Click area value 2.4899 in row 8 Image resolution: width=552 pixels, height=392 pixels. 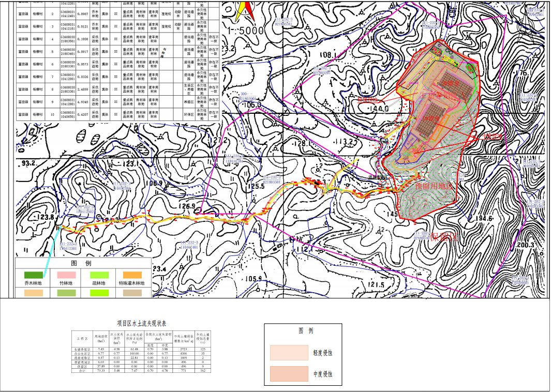(82, 89)
